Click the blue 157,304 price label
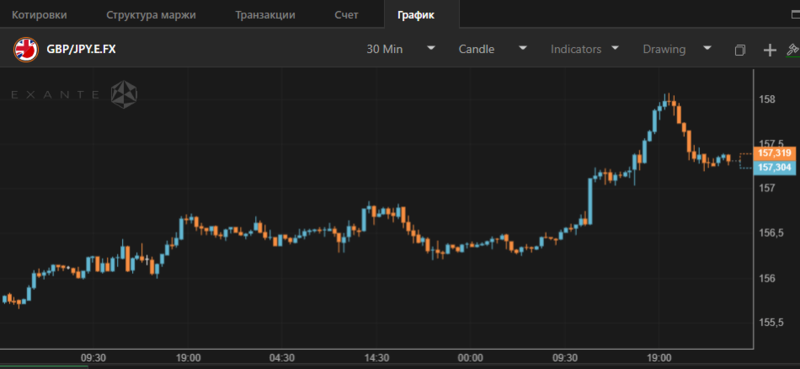800x369 pixels. coord(774,167)
